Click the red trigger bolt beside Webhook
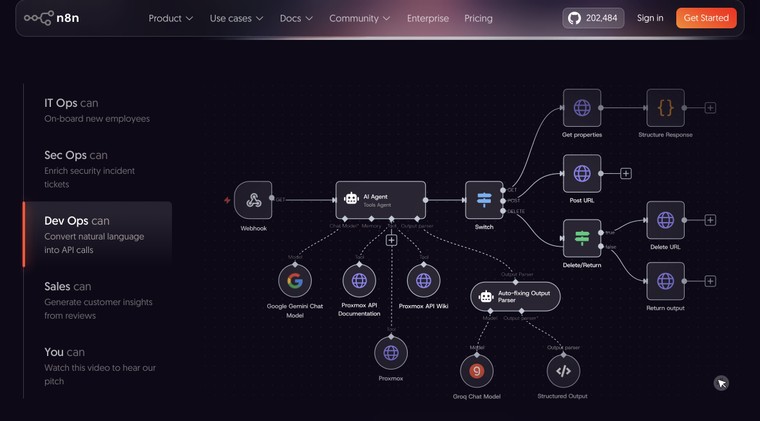 pyautogui.click(x=227, y=200)
